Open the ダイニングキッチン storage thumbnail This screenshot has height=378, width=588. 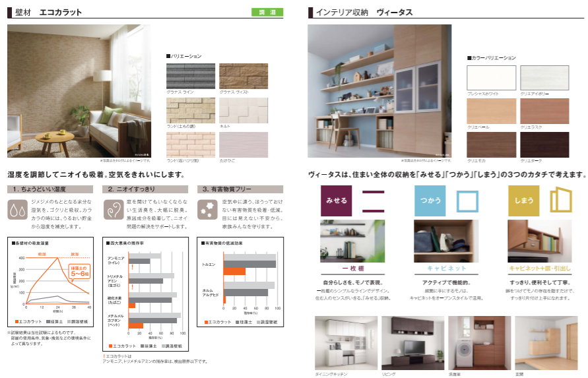pos(346,343)
